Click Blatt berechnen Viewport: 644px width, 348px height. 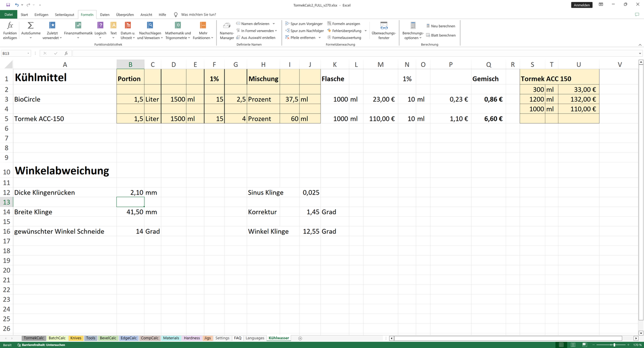(440, 35)
